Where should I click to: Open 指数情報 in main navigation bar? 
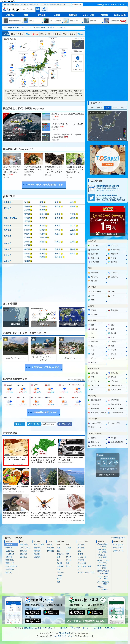pyautogui.click(x=73, y=15)
